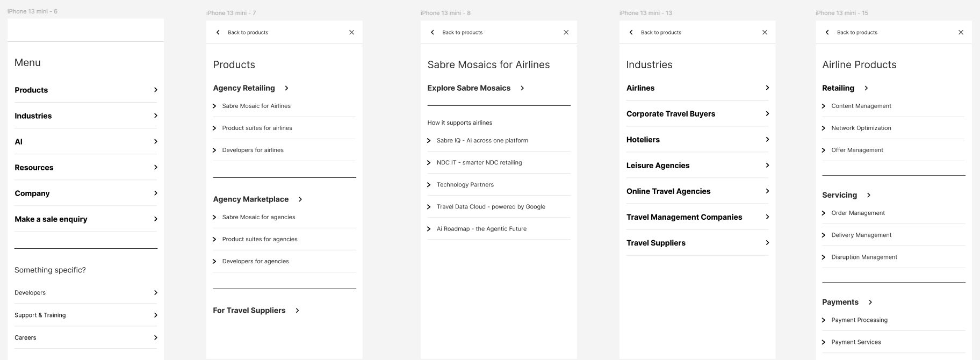Viewport: 980px width, 360px height.
Task: Click the back arrow in iPhone 13 mini - 13 frame
Action: tap(631, 32)
